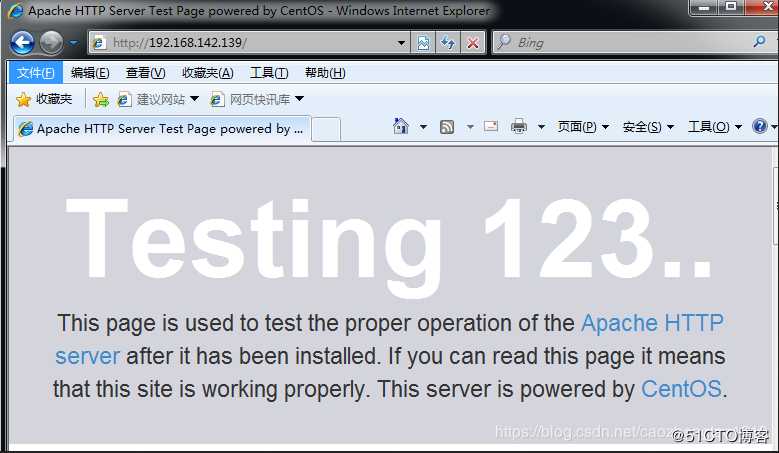Open the 工具(T) menu
Image resolution: width=779 pixels, height=453 pixels.
tap(269, 73)
